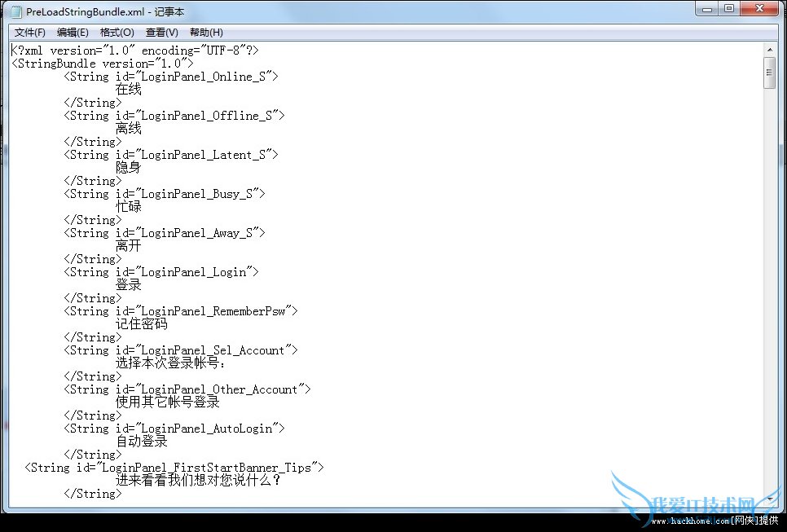Minimize the Notepad window

[x=707, y=8]
